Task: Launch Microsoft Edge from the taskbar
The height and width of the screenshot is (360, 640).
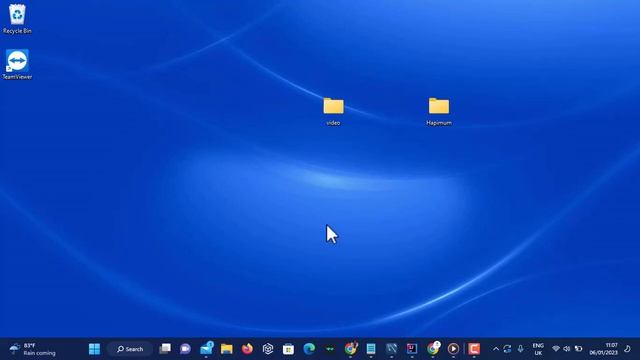Action: click(309, 349)
